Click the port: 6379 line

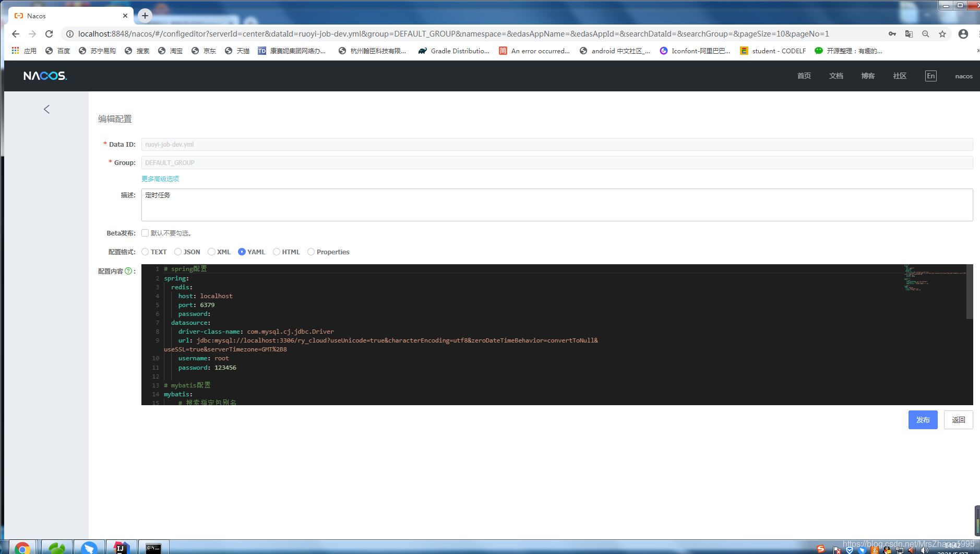point(196,305)
